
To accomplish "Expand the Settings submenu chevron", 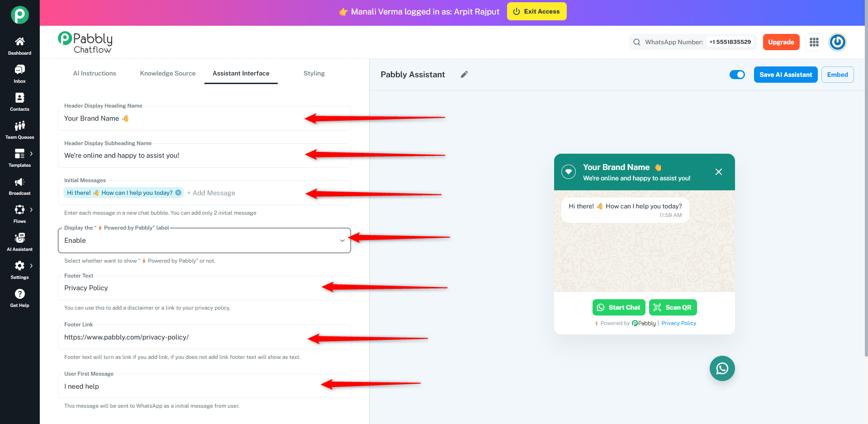I will pos(31,266).
